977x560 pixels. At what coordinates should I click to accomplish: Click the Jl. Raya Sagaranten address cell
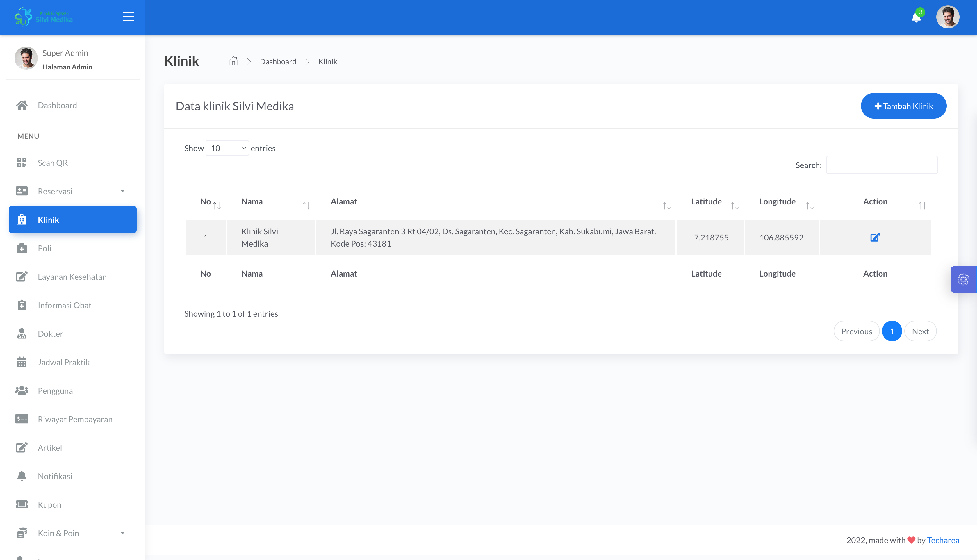click(x=495, y=237)
